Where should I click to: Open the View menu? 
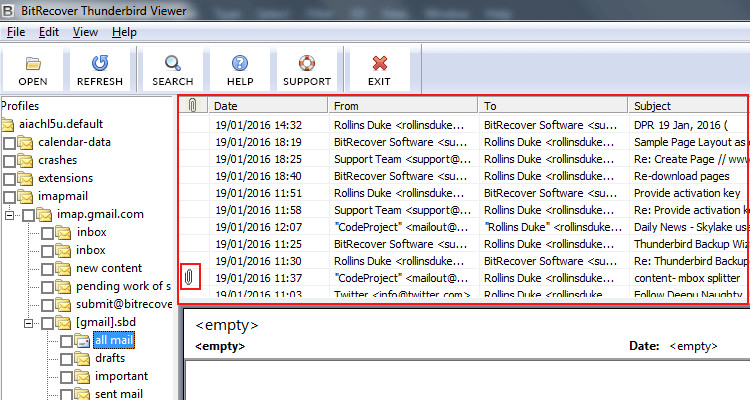coord(85,32)
